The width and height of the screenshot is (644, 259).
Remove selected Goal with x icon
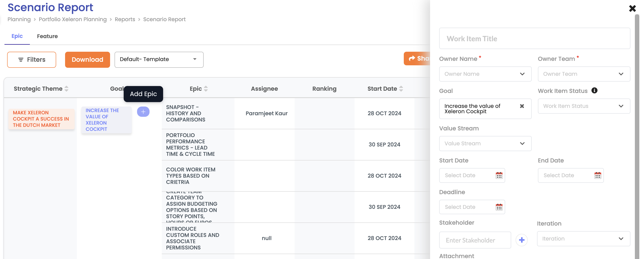coord(522,106)
